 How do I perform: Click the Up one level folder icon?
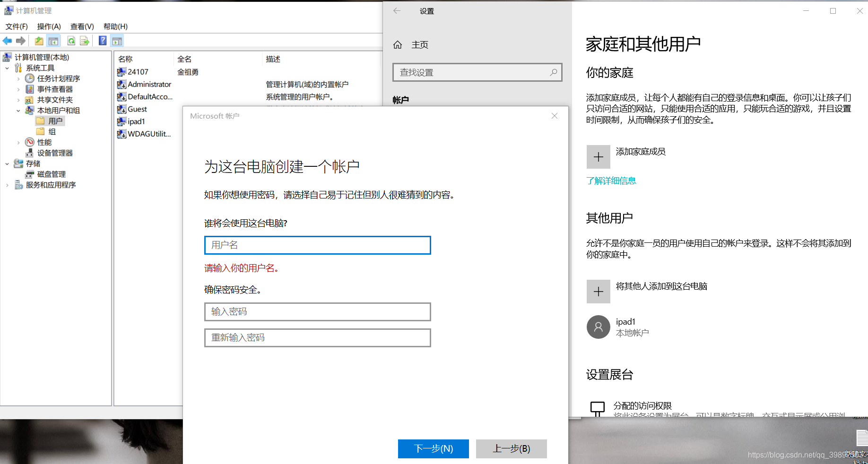pyautogui.click(x=39, y=41)
